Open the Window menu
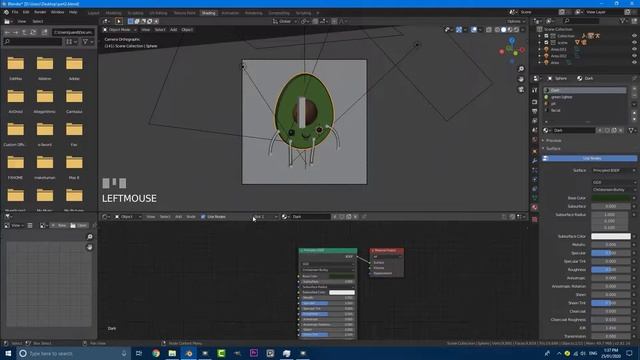This screenshot has height=360, width=640. pos(58,12)
